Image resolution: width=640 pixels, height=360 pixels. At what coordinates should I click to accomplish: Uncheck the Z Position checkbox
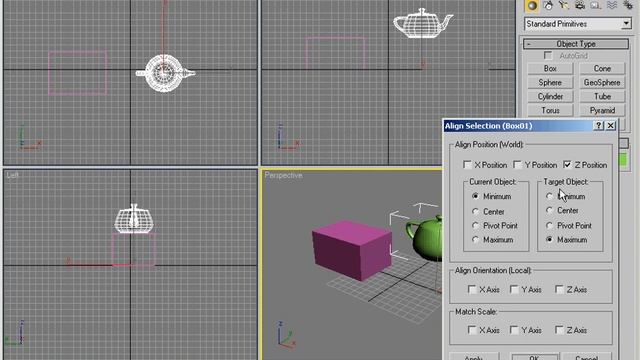567,165
